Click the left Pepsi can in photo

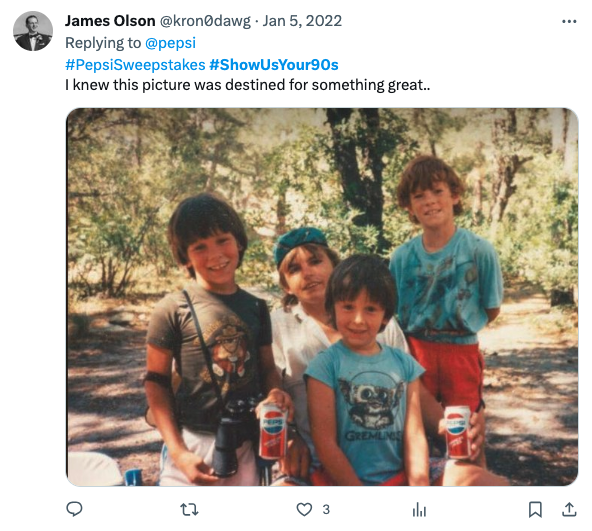pyautogui.click(x=273, y=431)
